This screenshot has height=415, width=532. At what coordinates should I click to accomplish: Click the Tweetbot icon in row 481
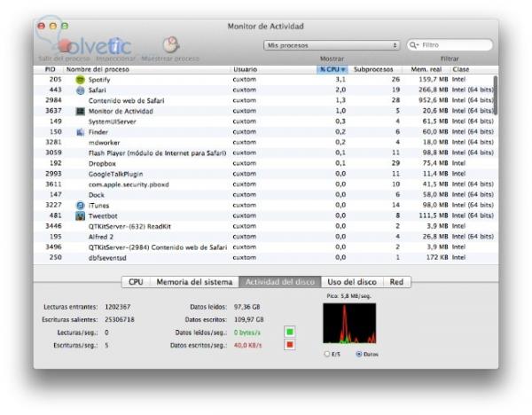click(x=80, y=215)
